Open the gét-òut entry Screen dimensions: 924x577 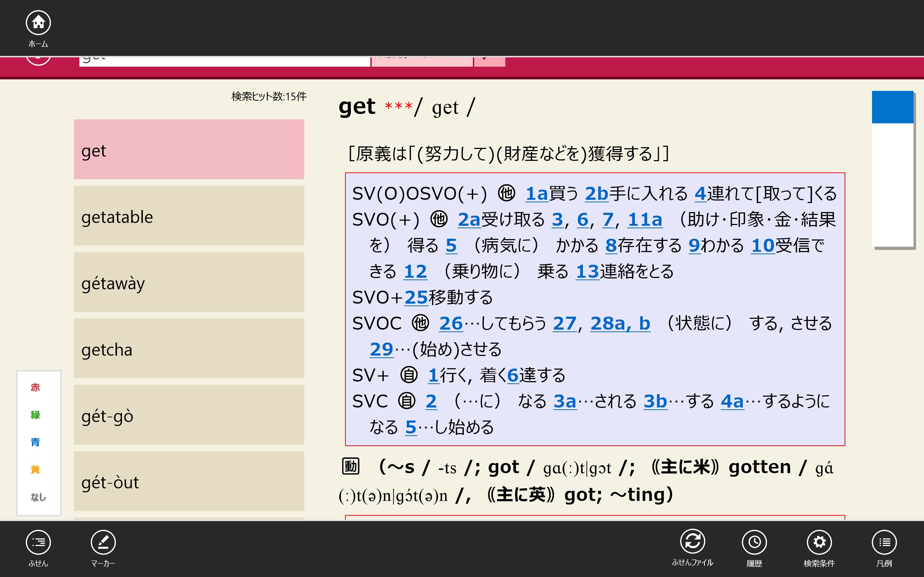tap(189, 481)
